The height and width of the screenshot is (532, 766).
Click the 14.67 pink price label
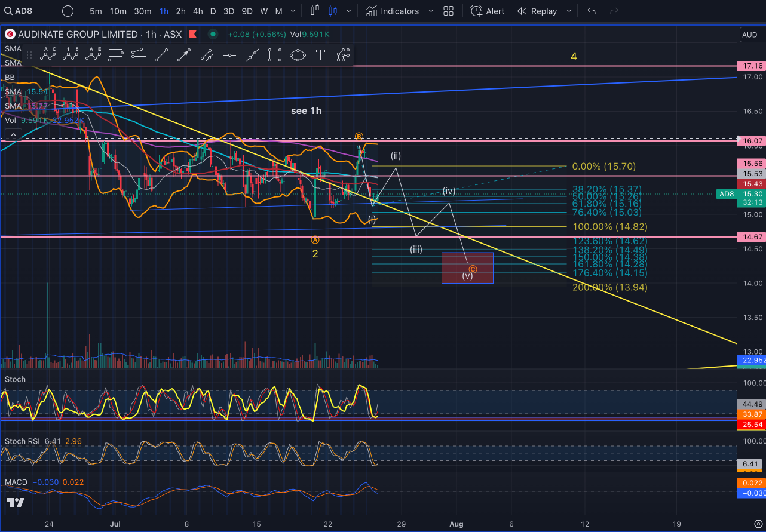point(750,237)
